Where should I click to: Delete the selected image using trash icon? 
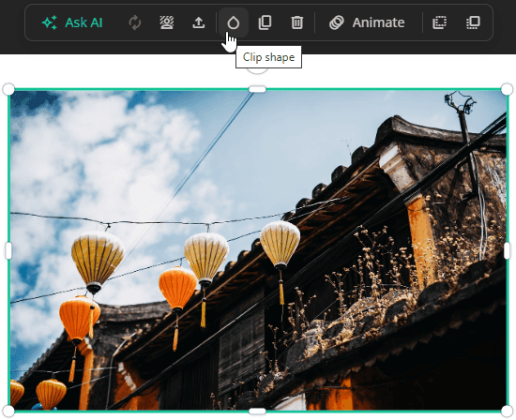(296, 22)
